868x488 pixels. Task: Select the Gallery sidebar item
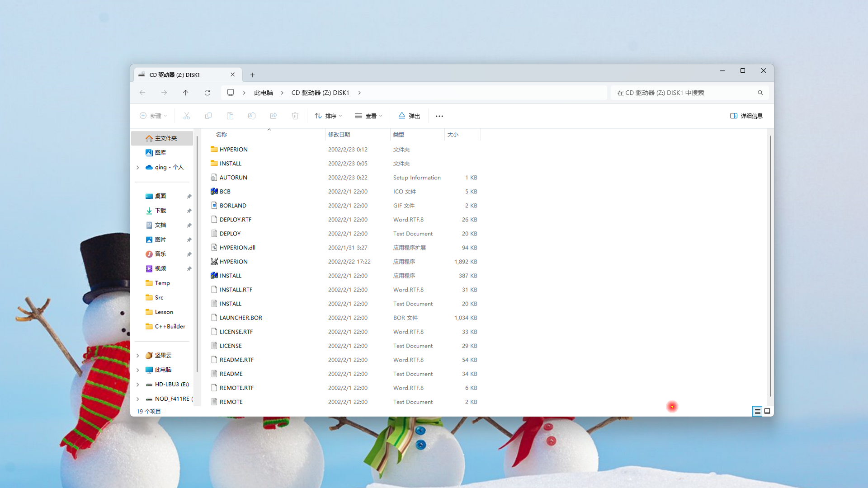pos(160,153)
